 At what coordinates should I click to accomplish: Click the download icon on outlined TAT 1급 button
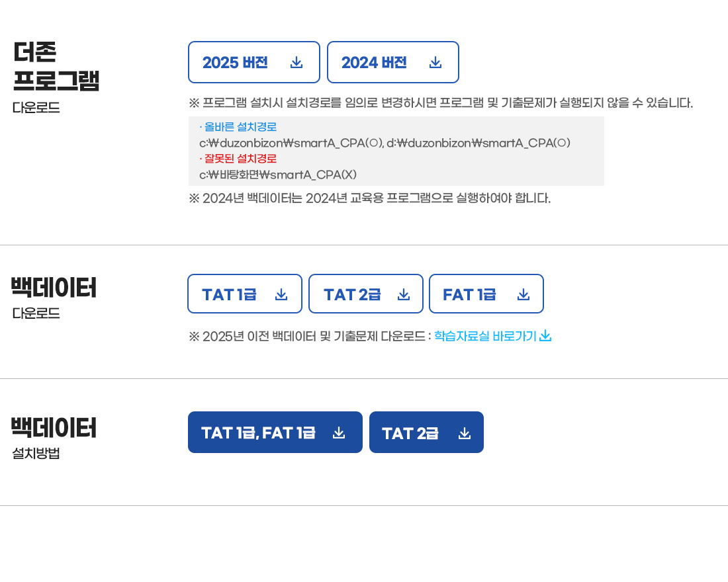tap(281, 294)
